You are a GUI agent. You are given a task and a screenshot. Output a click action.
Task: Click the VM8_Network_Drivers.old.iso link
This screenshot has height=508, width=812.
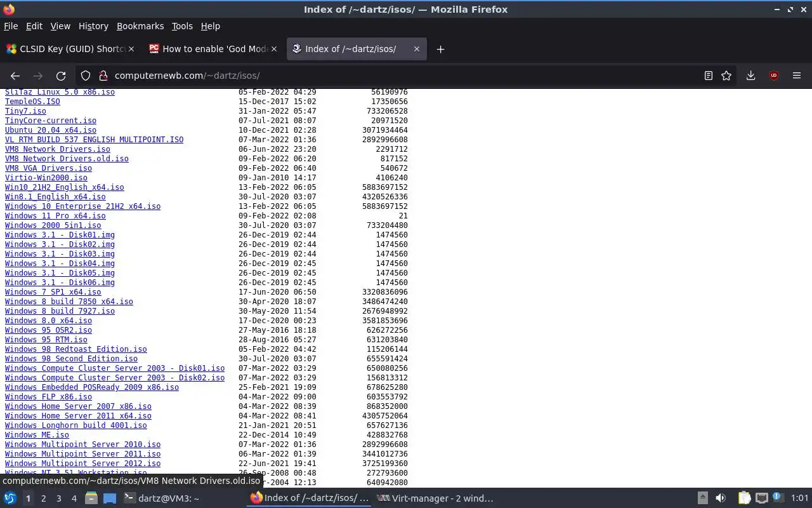(x=67, y=159)
